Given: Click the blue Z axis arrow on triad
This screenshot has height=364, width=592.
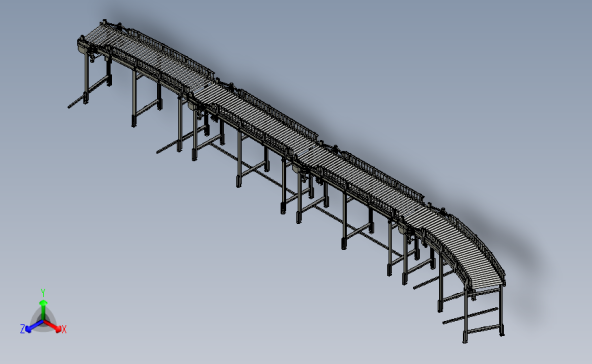Looking at the screenshot, I should pos(34,326).
